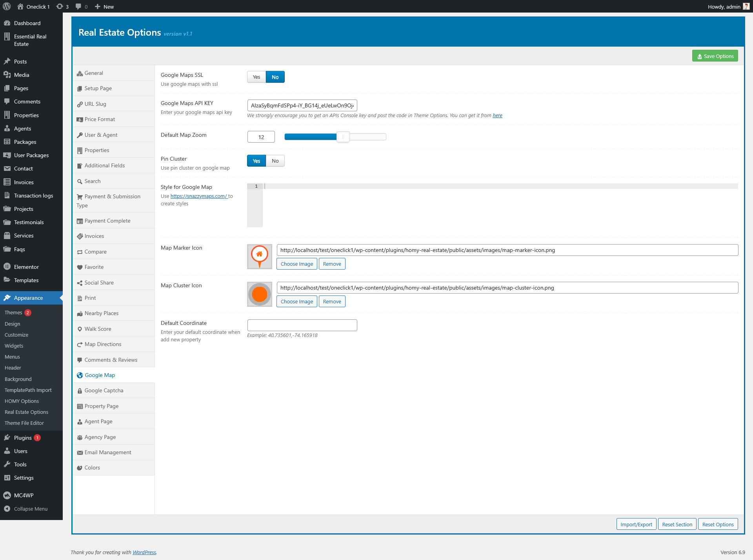Open Themes in Appearance submenu
The width and height of the screenshot is (753, 560).
[13, 312]
